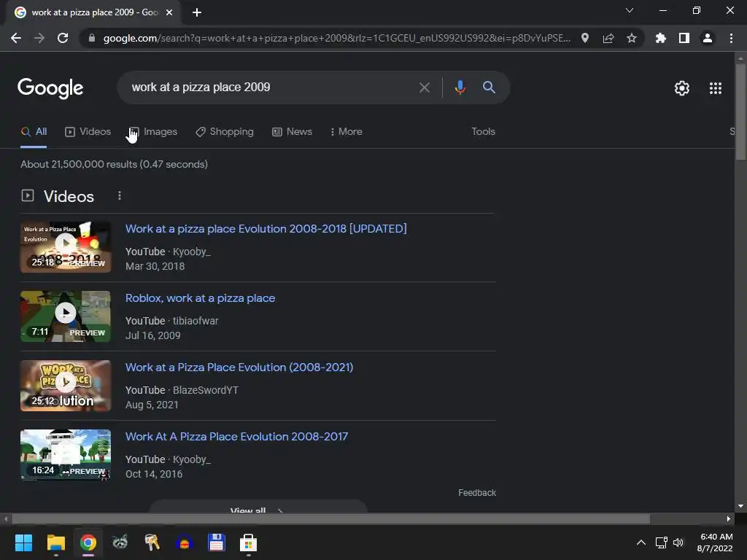Share this page icon in address bar
Viewport: 747px width, 560px height.
pyautogui.click(x=608, y=38)
